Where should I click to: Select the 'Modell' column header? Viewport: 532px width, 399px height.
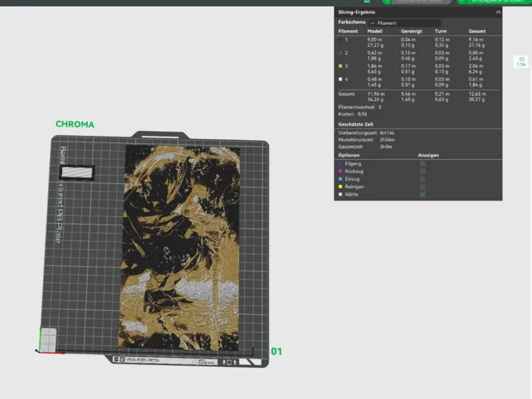(x=375, y=31)
